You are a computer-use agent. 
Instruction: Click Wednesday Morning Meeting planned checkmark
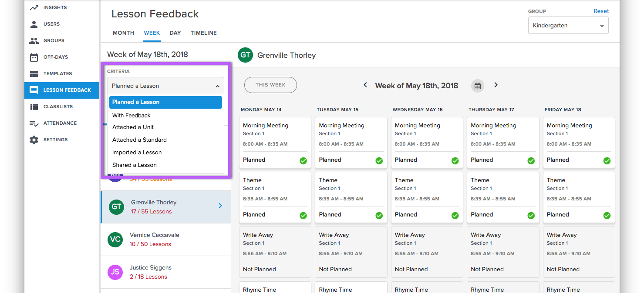coord(455,161)
